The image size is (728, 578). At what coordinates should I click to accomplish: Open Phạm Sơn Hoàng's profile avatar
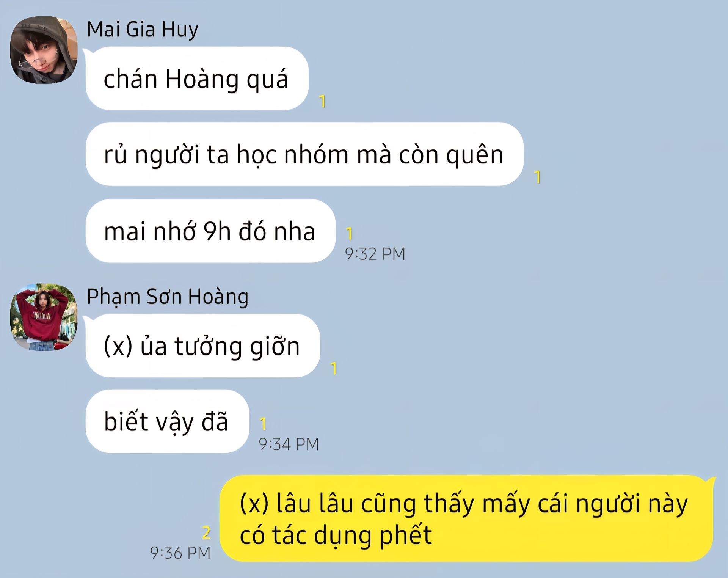pos(44,317)
